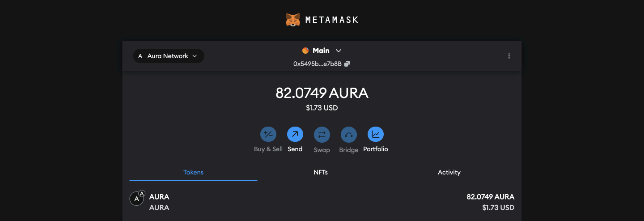Click the AURA token avatar icon

coord(137,198)
